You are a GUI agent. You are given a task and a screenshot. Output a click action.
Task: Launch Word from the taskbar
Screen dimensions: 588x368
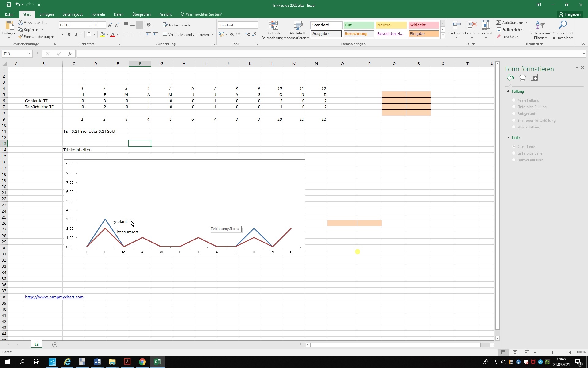tap(97, 362)
